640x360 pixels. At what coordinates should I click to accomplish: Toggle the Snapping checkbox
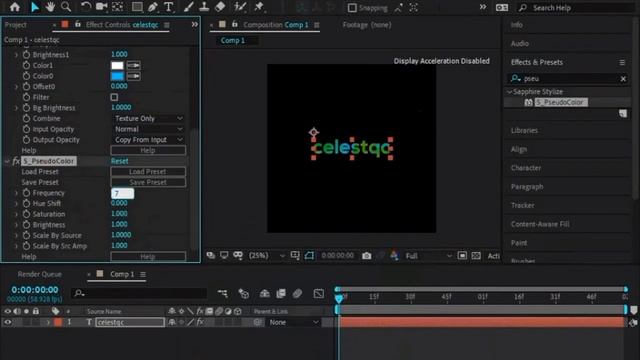click(352, 8)
